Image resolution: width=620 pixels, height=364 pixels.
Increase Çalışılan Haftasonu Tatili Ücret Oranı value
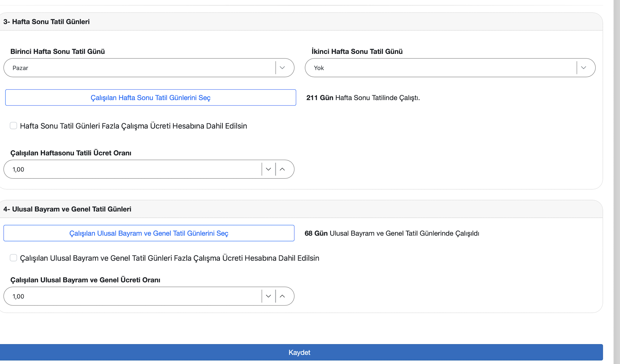[282, 169]
